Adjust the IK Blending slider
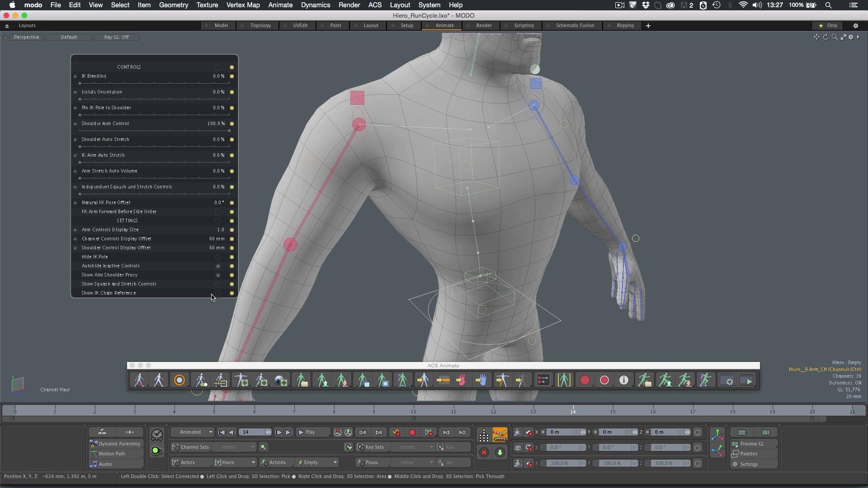 click(155, 83)
